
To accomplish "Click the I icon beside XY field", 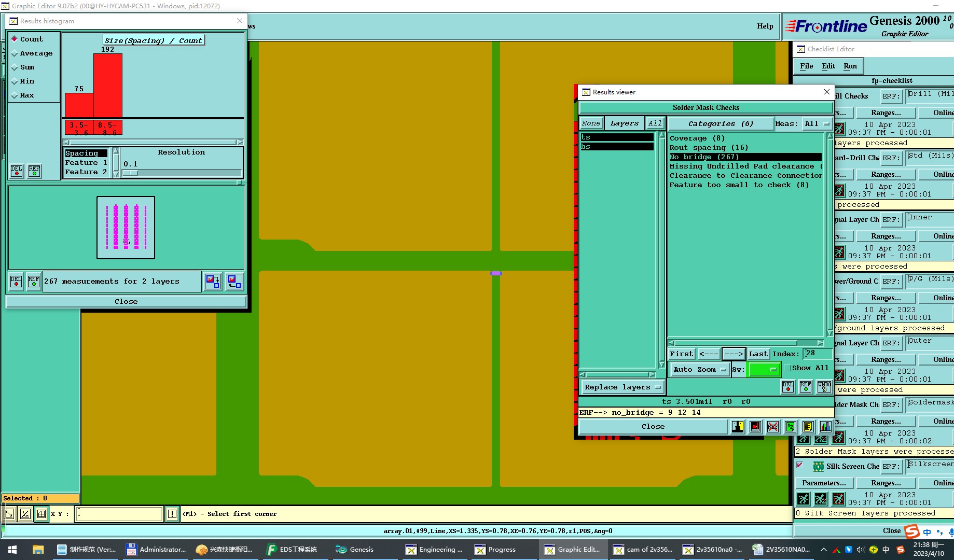I will tap(172, 514).
